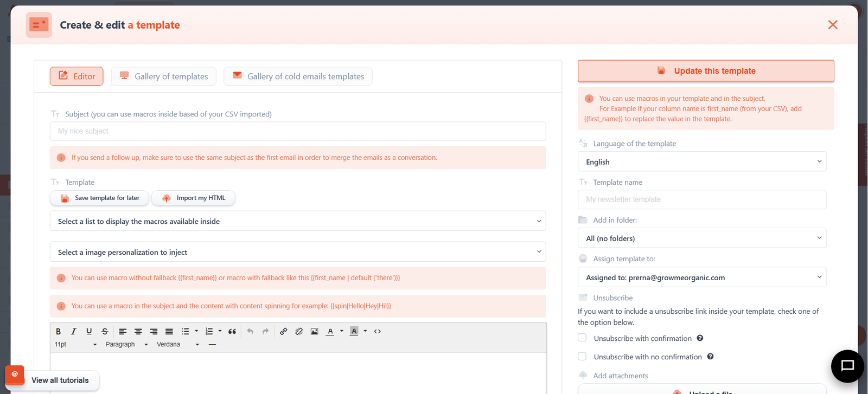Open the Verdana font family dropdown
This screenshot has width=868, height=394.
click(178, 344)
